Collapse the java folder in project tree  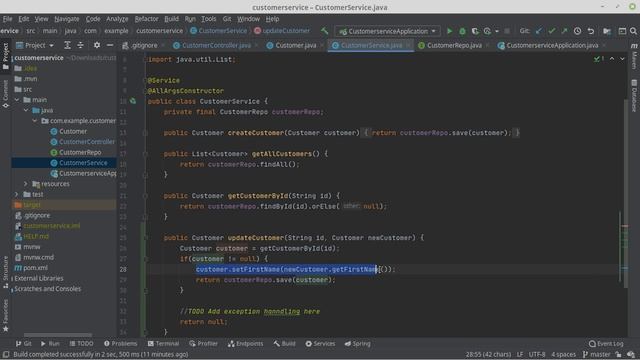tap(26, 110)
